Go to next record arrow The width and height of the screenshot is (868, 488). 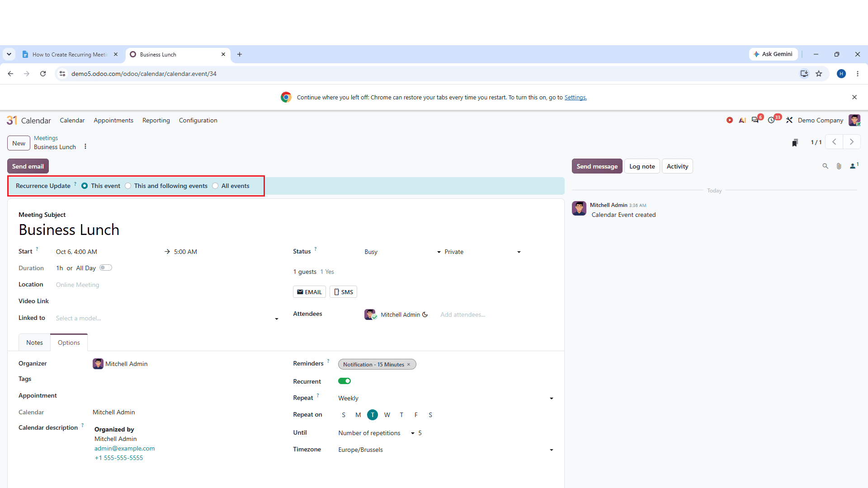852,142
